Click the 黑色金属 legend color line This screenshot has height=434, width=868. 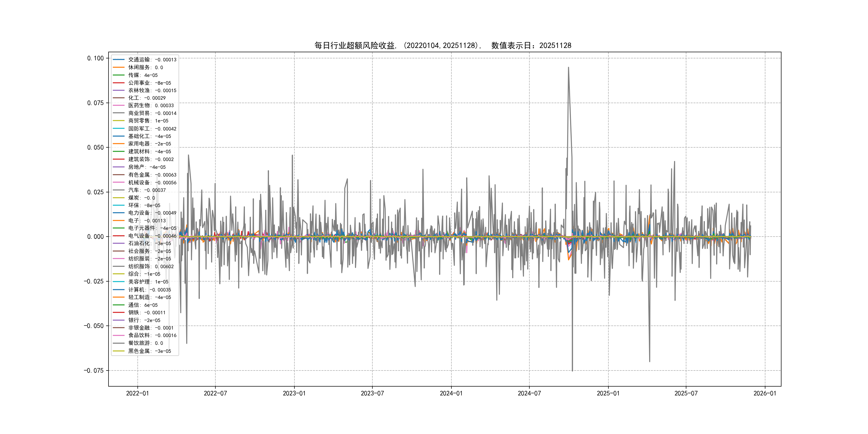tap(119, 351)
